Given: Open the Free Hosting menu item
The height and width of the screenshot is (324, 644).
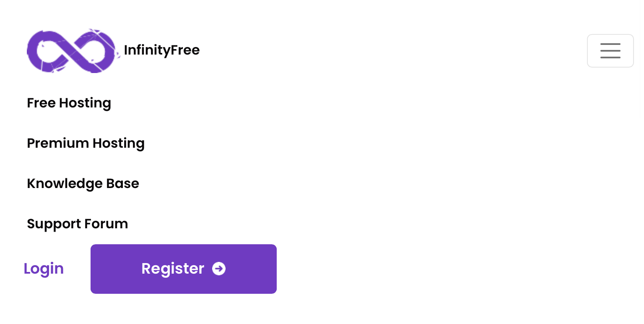Looking at the screenshot, I should (69, 103).
